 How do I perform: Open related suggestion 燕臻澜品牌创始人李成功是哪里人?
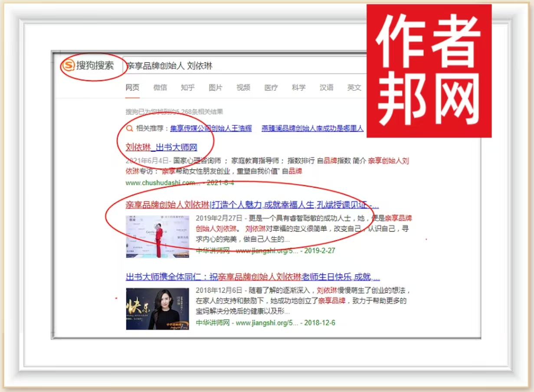pyautogui.click(x=312, y=128)
